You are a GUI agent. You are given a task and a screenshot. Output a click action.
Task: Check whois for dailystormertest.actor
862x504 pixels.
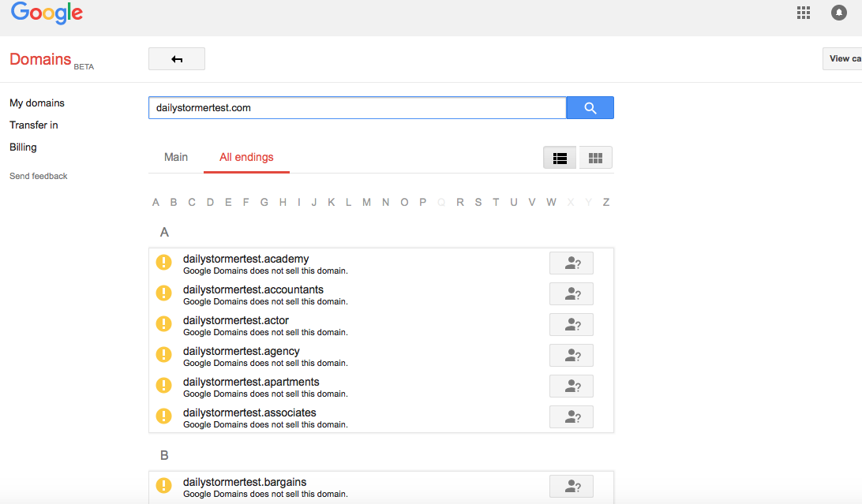tap(572, 324)
